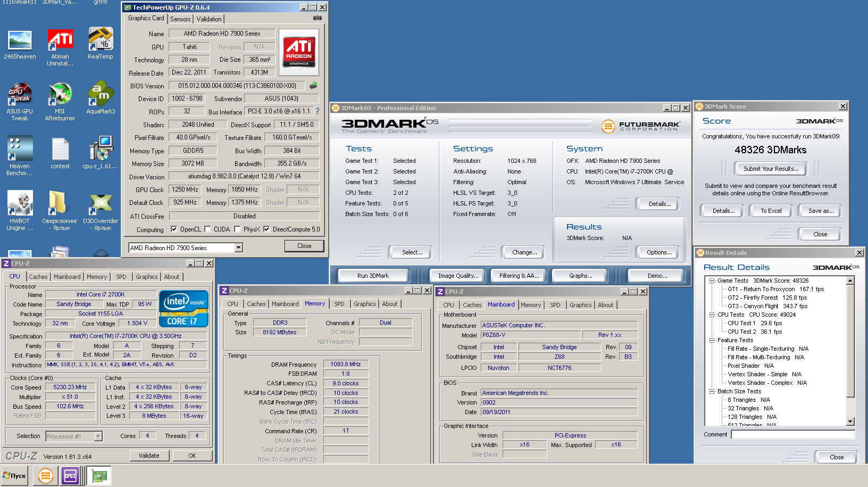Open the SPD tab in the CPU-Z window showing memory timings

[339, 304]
